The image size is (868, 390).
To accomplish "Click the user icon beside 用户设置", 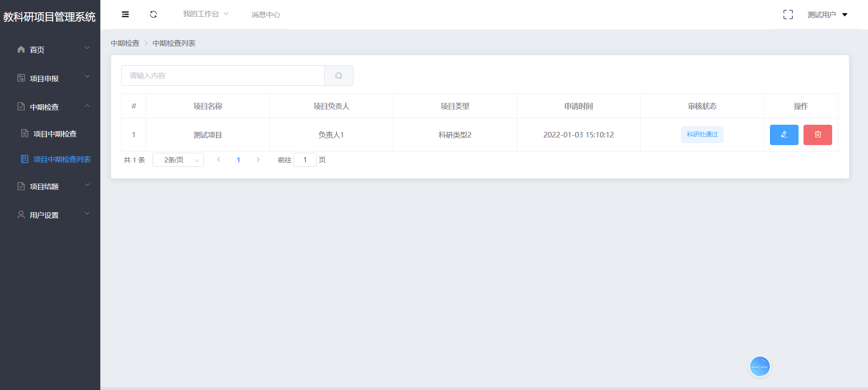I will [21, 214].
